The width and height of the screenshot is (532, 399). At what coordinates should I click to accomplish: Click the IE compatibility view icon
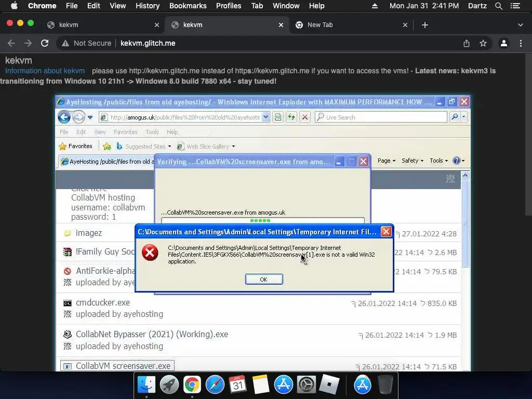click(x=278, y=117)
